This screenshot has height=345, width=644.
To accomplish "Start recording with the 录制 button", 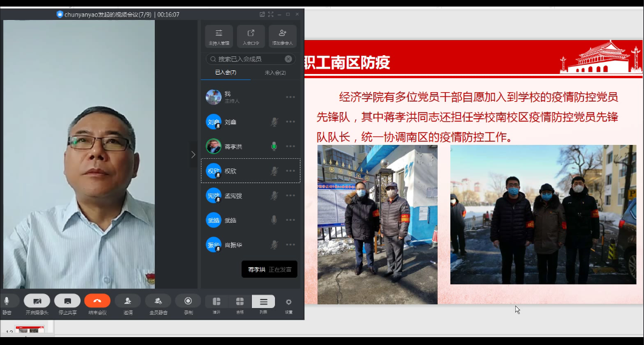I will pyautogui.click(x=188, y=301).
